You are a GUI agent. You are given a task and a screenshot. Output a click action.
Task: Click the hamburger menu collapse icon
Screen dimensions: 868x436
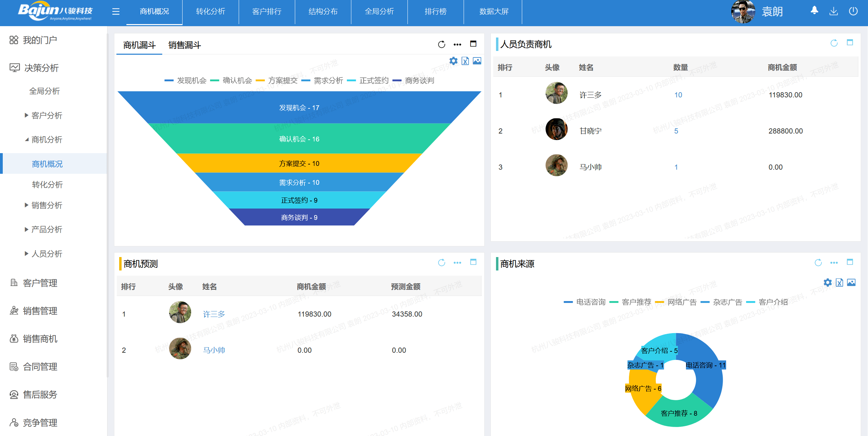116,12
